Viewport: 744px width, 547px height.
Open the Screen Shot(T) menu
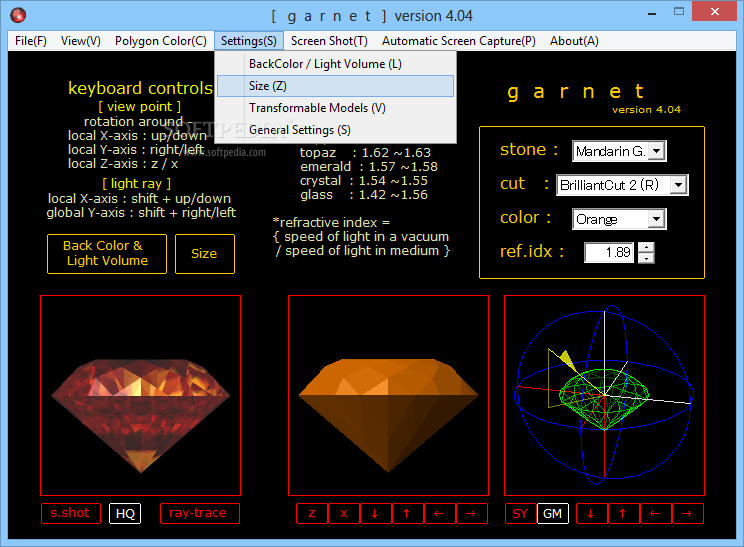[x=329, y=41]
